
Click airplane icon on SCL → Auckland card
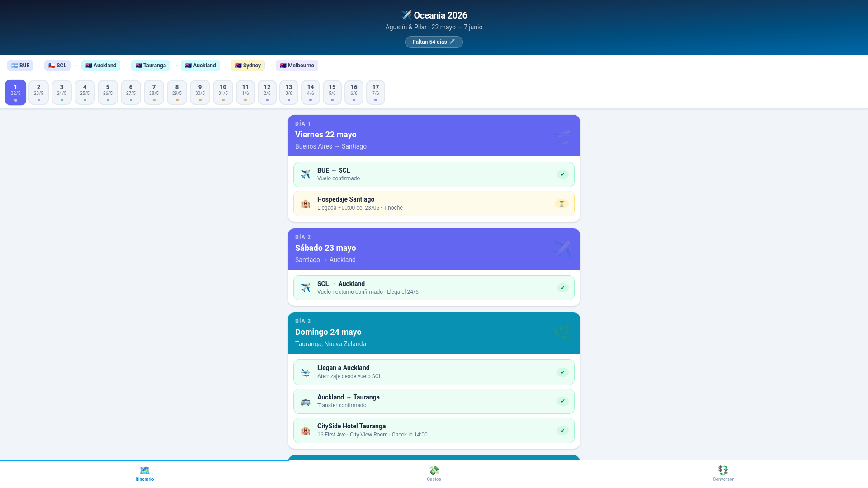(306, 288)
